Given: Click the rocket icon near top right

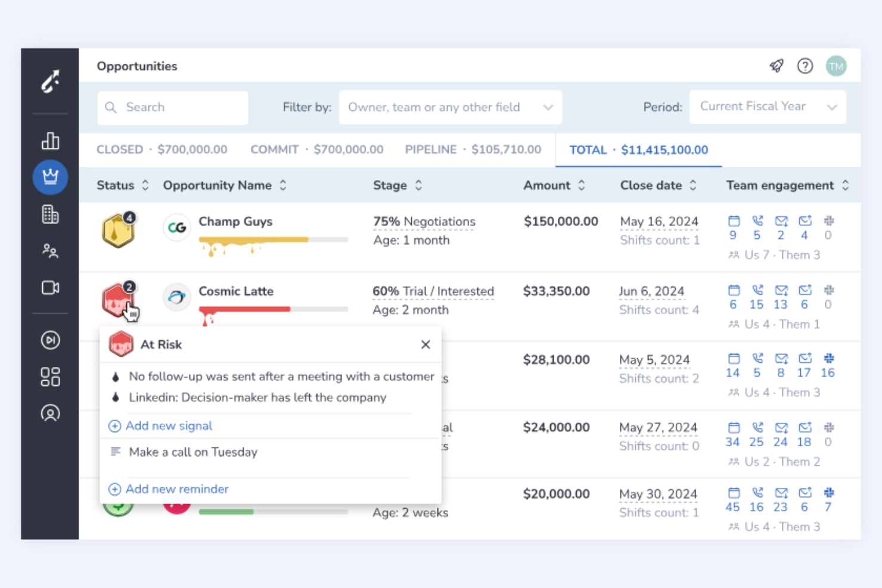Looking at the screenshot, I should [x=775, y=66].
